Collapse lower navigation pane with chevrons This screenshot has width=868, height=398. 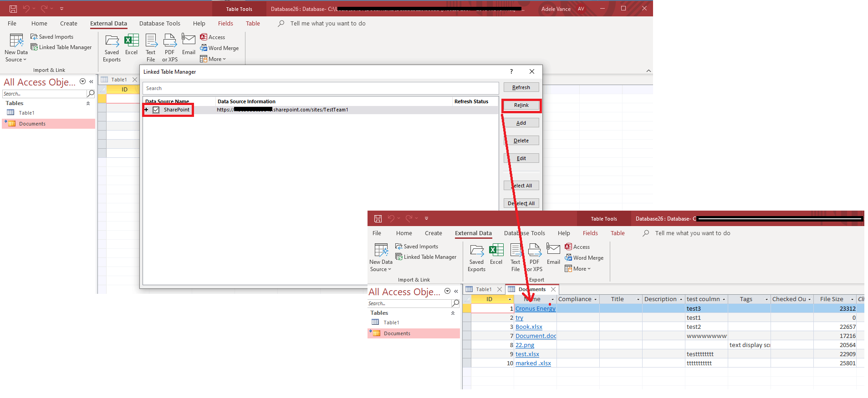point(456,291)
